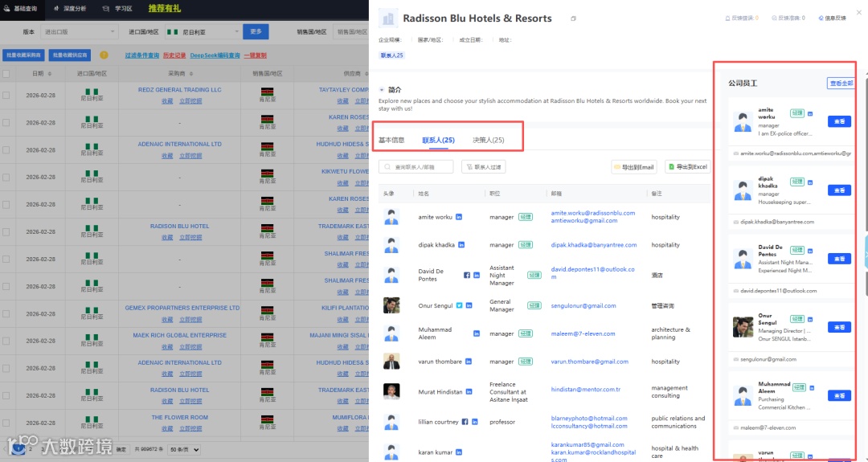Click Facebook icon in David De Pontes row
Viewport: 868px width, 462px height.
pyautogui.click(x=467, y=275)
